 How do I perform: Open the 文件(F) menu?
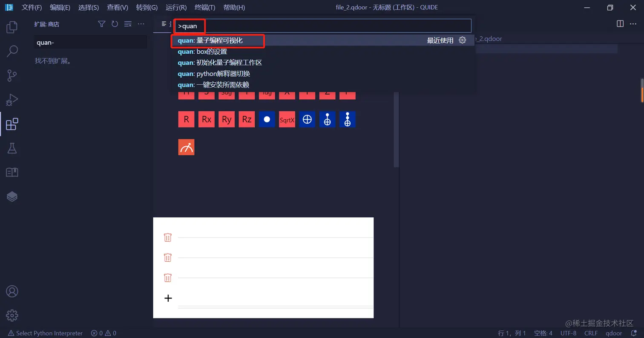coord(32,8)
